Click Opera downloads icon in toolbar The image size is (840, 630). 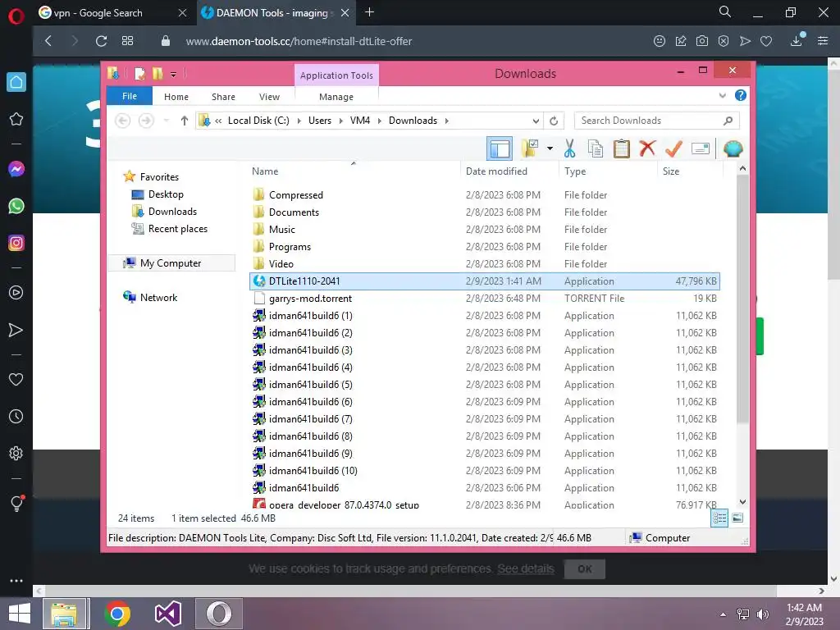pyautogui.click(x=797, y=41)
